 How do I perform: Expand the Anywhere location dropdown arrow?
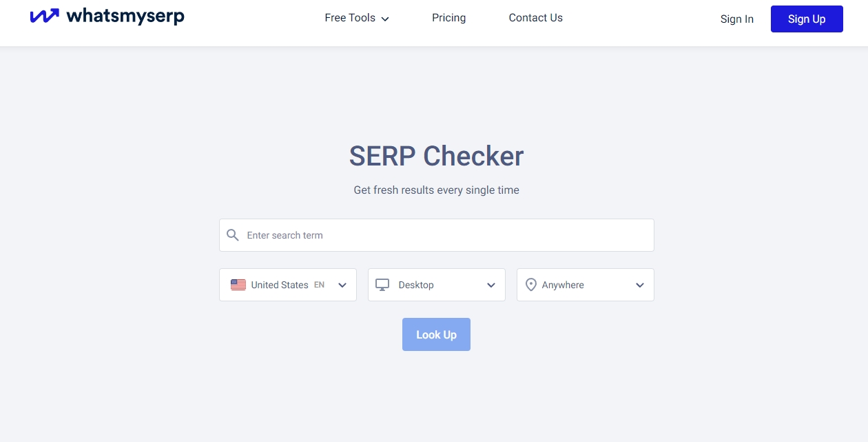[640, 285]
